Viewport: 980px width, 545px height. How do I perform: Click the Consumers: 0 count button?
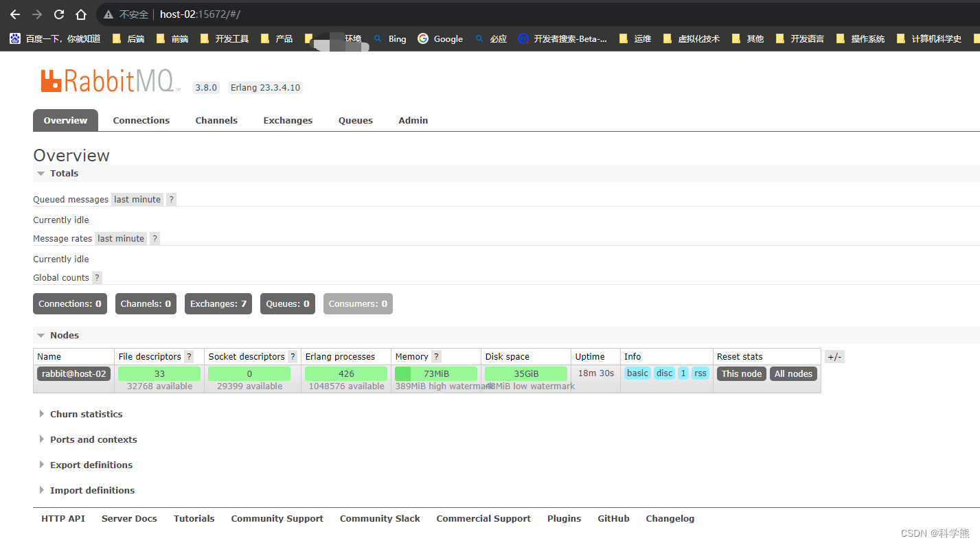358,304
